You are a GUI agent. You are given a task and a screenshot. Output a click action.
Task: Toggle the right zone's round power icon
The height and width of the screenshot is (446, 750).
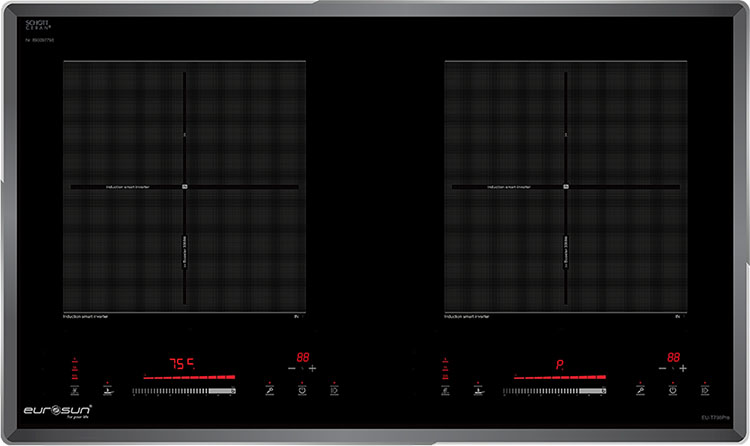click(x=673, y=391)
